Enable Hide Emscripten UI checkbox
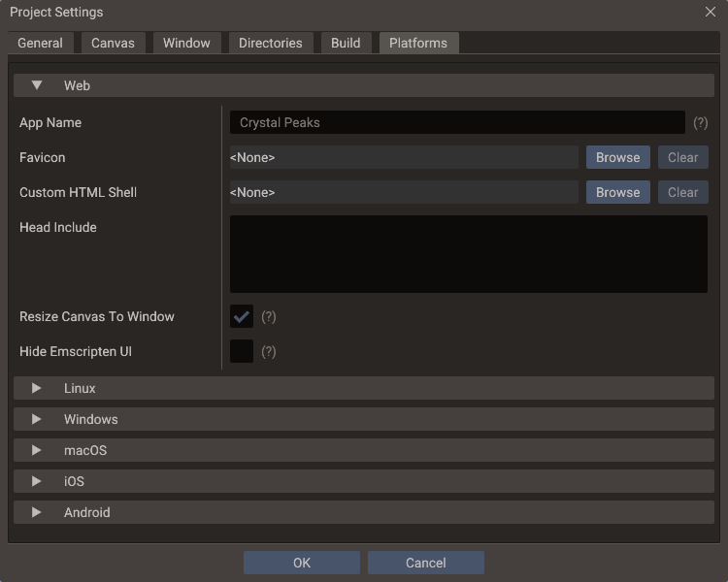728x582 pixels. pos(242,351)
